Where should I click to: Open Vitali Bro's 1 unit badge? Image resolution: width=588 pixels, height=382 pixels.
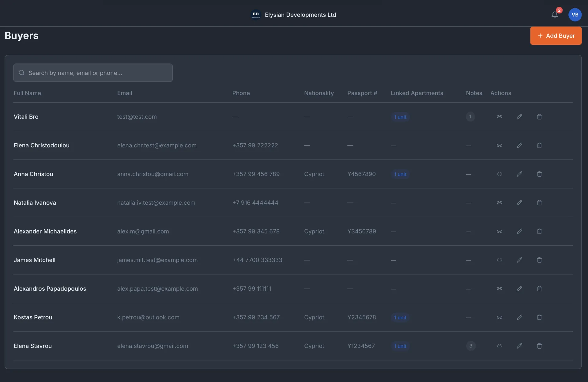click(400, 117)
